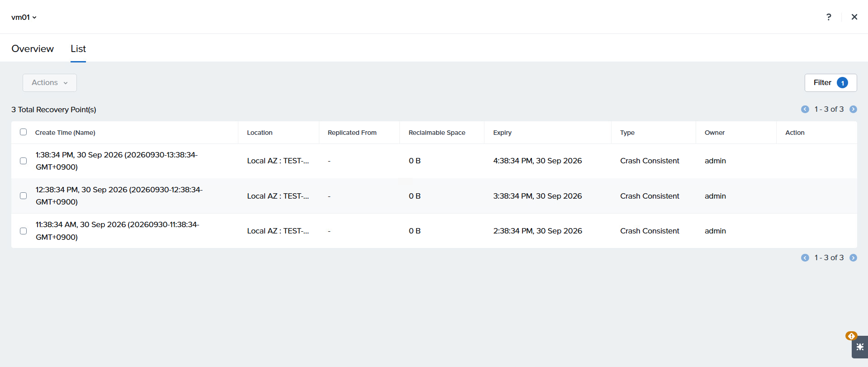Screen dimensions: 868x367
Task: Click the filter count badge showing 1
Action: click(x=842, y=83)
